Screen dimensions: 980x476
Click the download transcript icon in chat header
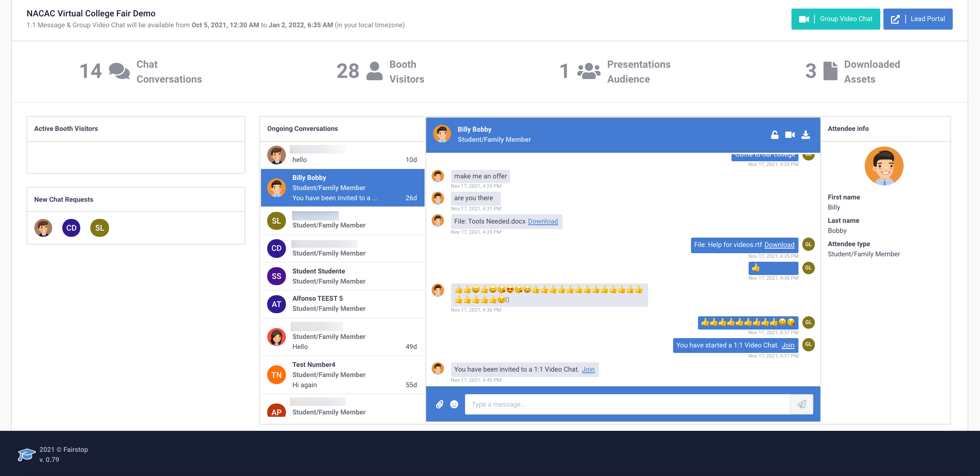(x=806, y=135)
